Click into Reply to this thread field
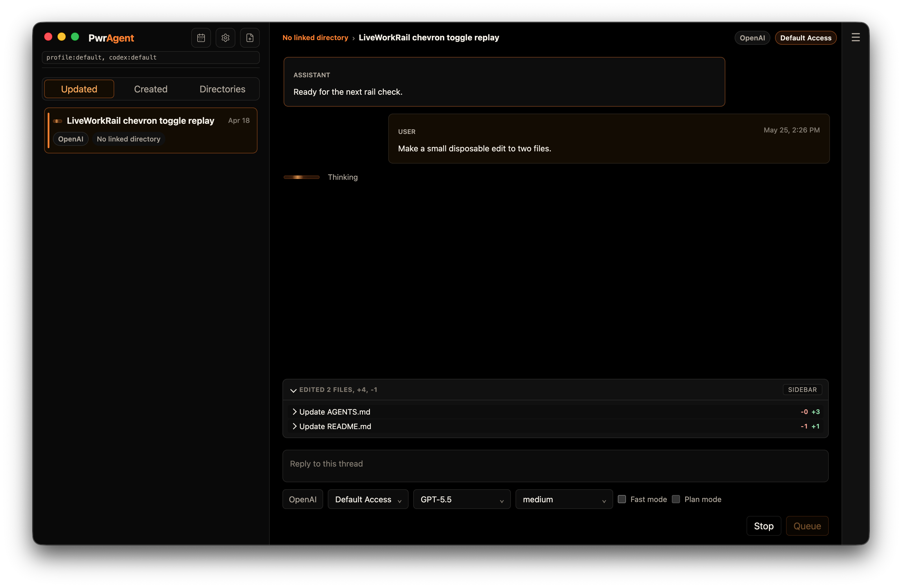 (555, 466)
